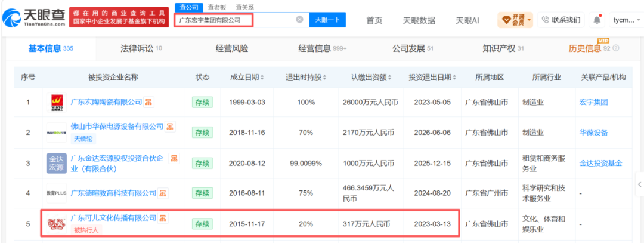The width and height of the screenshot is (644, 243).
Task: Click the red banner 都在用的商业查询工具
Action: (x=119, y=17)
